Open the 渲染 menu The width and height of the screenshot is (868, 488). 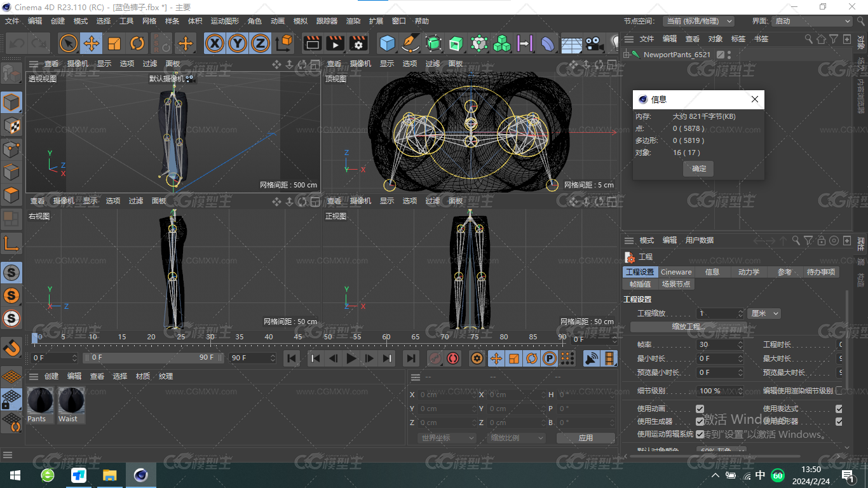[x=353, y=21]
